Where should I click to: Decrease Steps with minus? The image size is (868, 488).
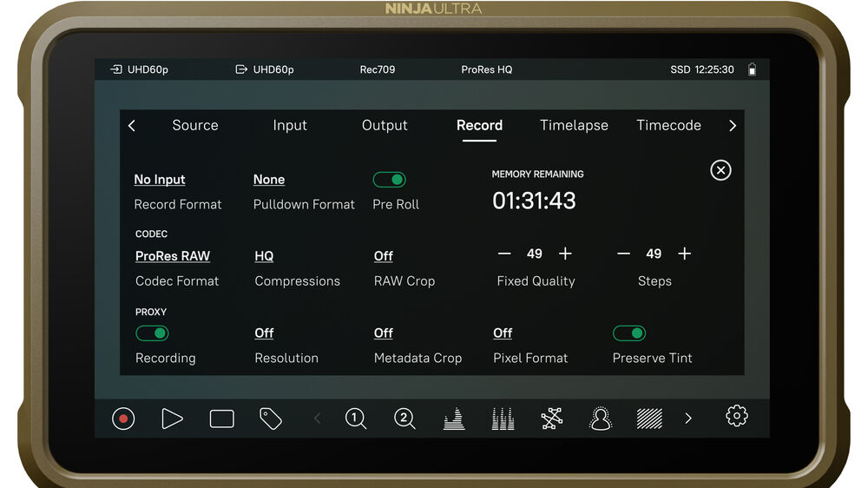pos(623,254)
